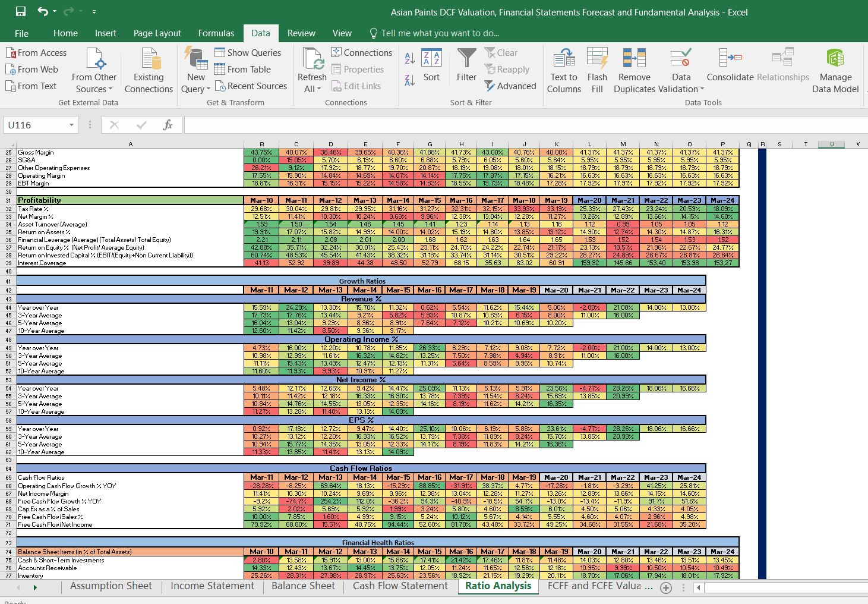Click the horizontal scrollbar left arrow
Viewport: 868px width, 604px height.
pyautogui.click(x=699, y=587)
